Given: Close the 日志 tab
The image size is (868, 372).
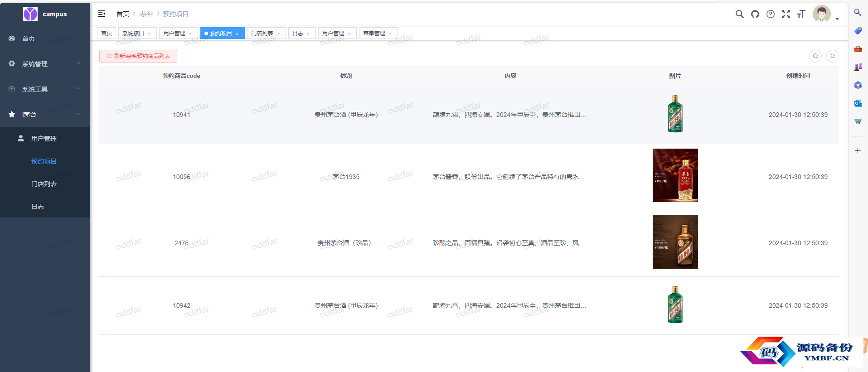Looking at the screenshot, I should pos(308,34).
